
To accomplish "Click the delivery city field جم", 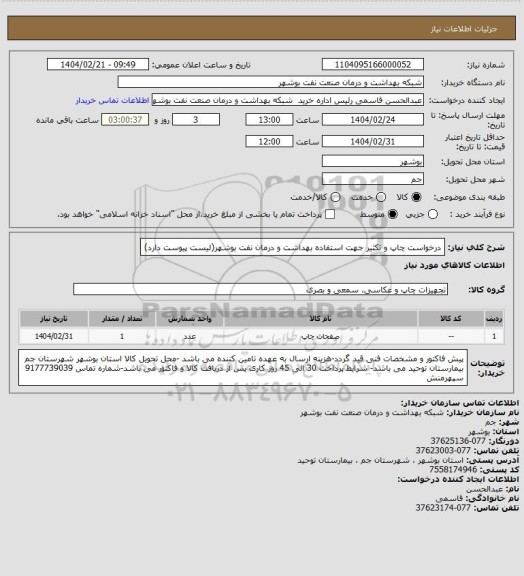I will (x=373, y=179).
